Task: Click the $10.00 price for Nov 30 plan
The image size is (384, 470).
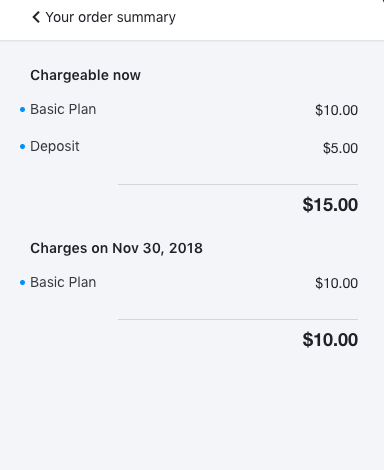Action: coord(336,283)
